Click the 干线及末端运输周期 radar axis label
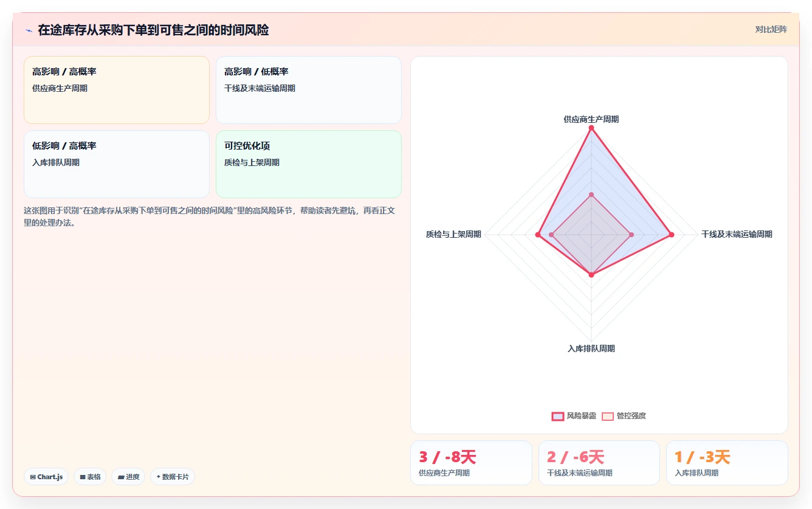 tap(737, 234)
